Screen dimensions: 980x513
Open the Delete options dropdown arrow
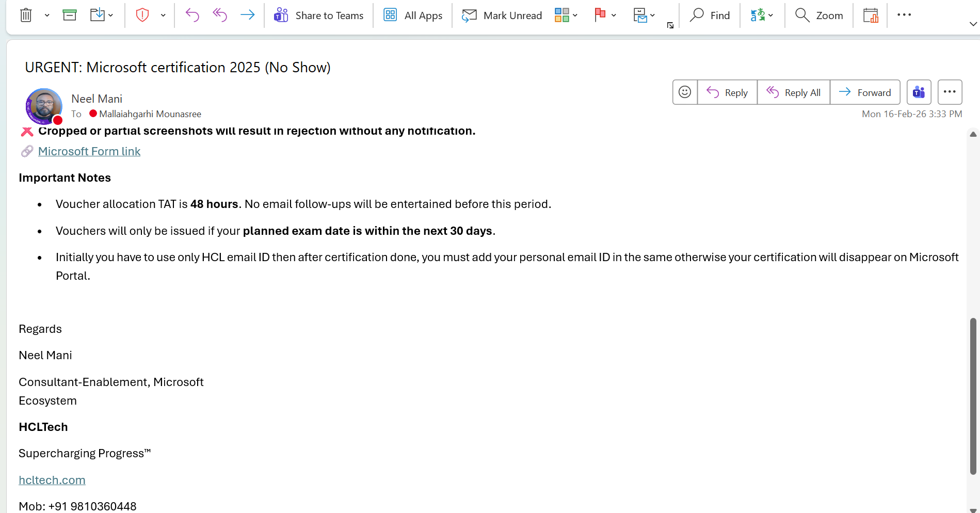click(47, 15)
